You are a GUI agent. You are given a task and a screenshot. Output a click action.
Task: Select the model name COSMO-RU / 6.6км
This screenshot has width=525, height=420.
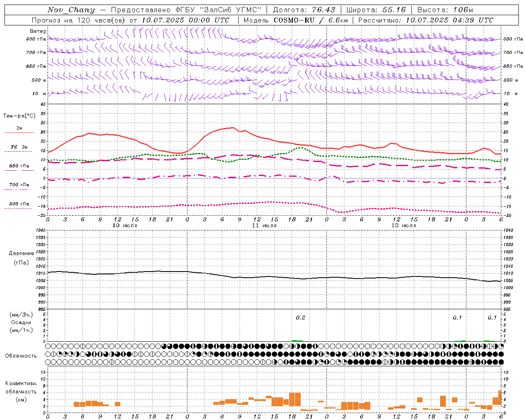310,20
